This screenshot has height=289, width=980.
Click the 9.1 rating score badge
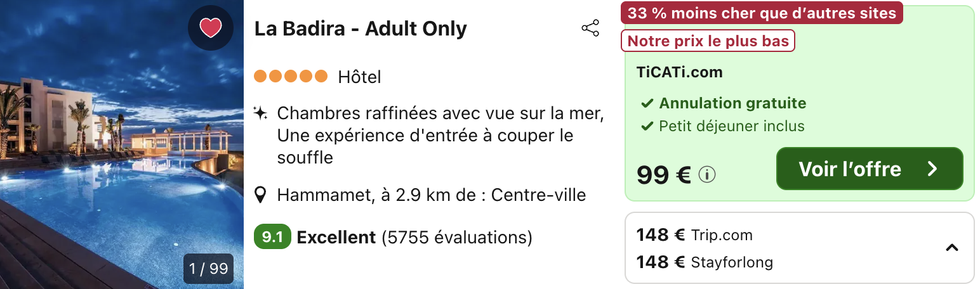tap(272, 237)
